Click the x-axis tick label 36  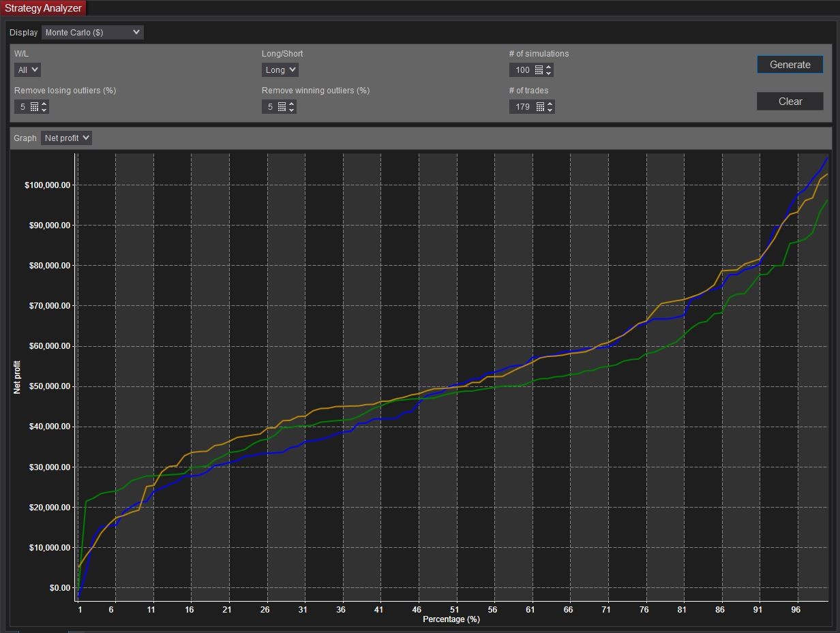coord(340,610)
